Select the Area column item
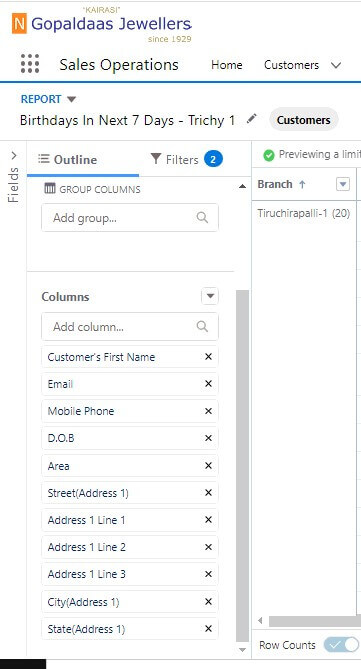The height and width of the screenshot is (669, 361). 130,465
